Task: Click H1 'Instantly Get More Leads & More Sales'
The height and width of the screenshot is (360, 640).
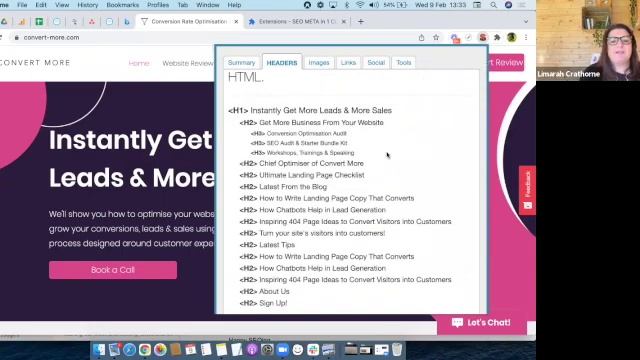Action: click(x=310, y=111)
